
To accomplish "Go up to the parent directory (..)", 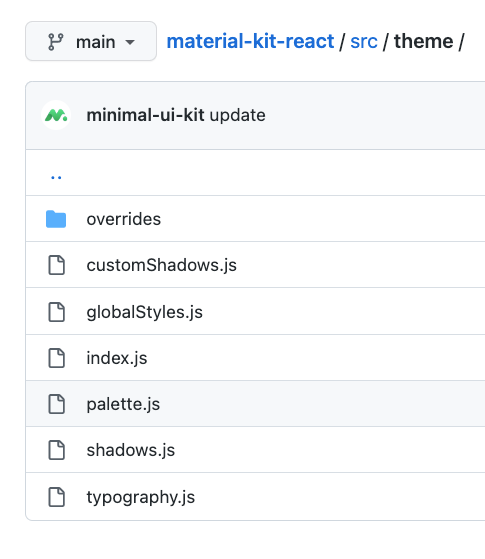I will pos(56,177).
